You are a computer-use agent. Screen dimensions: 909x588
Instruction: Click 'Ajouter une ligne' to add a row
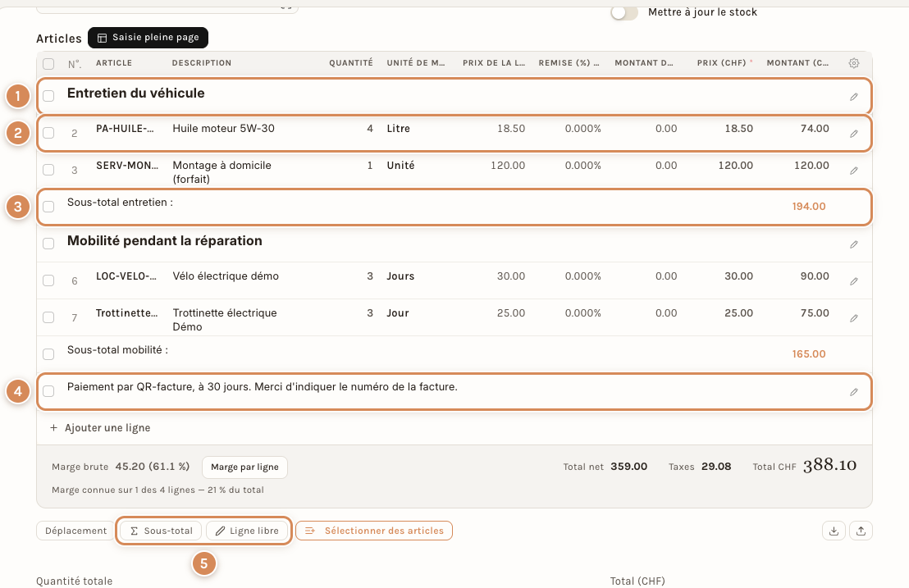100,427
